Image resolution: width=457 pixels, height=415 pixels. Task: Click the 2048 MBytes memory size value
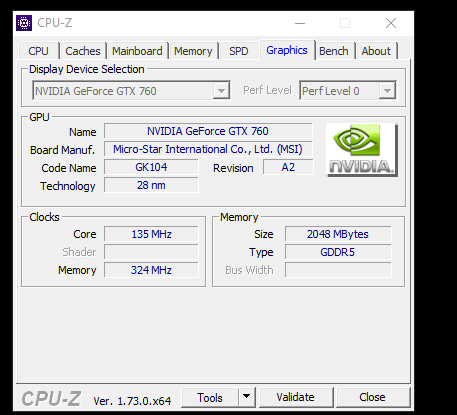pos(338,234)
